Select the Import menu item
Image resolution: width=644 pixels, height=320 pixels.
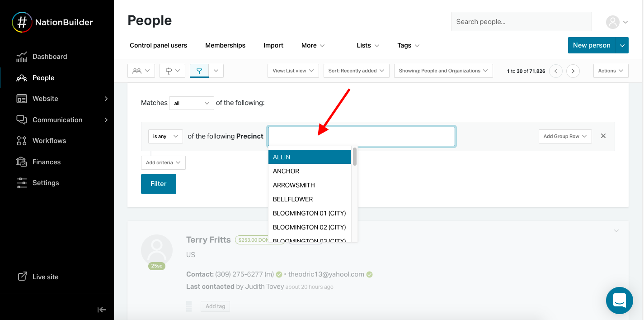click(273, 45)
